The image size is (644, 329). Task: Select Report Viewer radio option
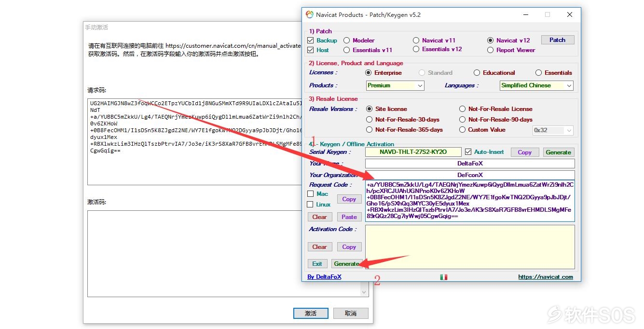(x=491, y=50)
